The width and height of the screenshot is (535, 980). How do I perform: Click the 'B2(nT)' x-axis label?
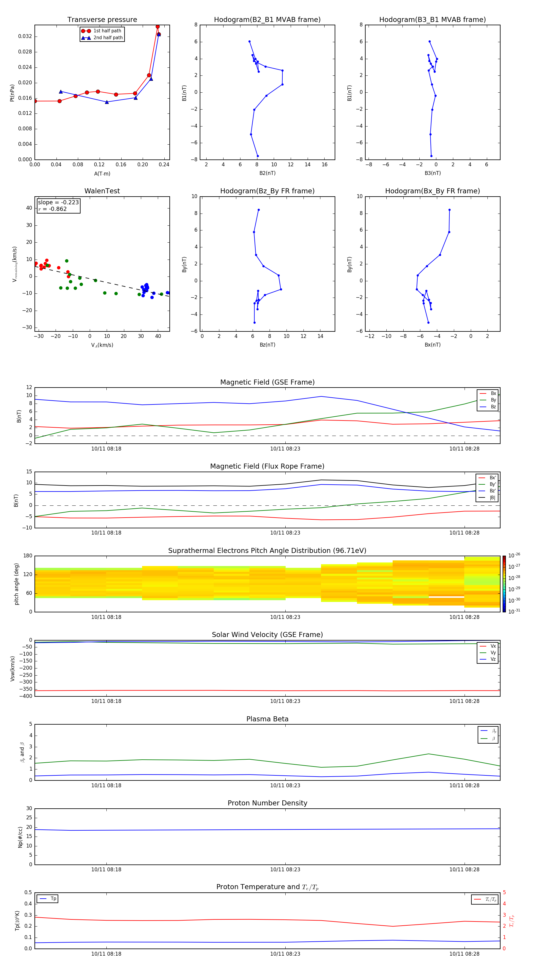(x=267, y=173)
